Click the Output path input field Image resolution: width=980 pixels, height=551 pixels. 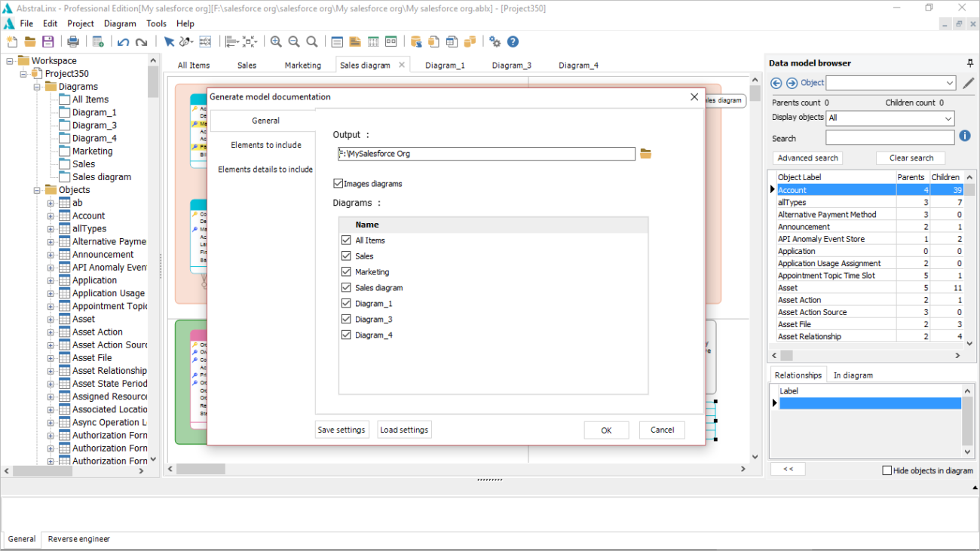coord(486,154)
